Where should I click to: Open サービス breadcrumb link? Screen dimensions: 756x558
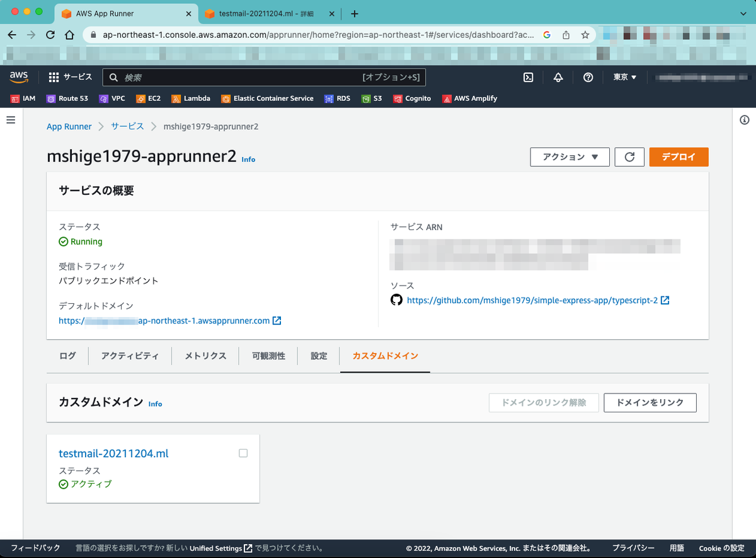(128, 126)
